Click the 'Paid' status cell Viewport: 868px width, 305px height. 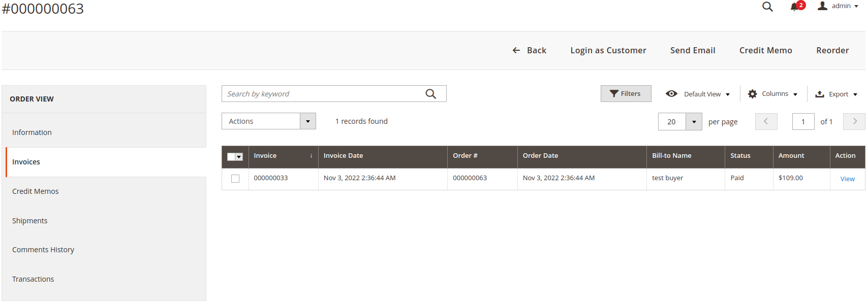coord(749,179)
